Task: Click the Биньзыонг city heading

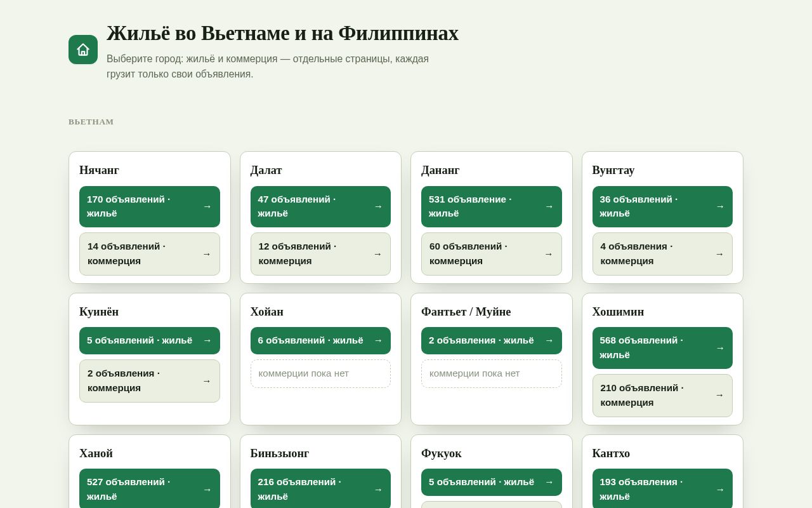Action: coord(280,453)
